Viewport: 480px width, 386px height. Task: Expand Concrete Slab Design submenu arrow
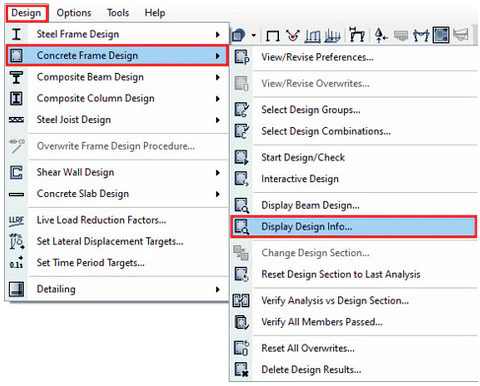218,194
